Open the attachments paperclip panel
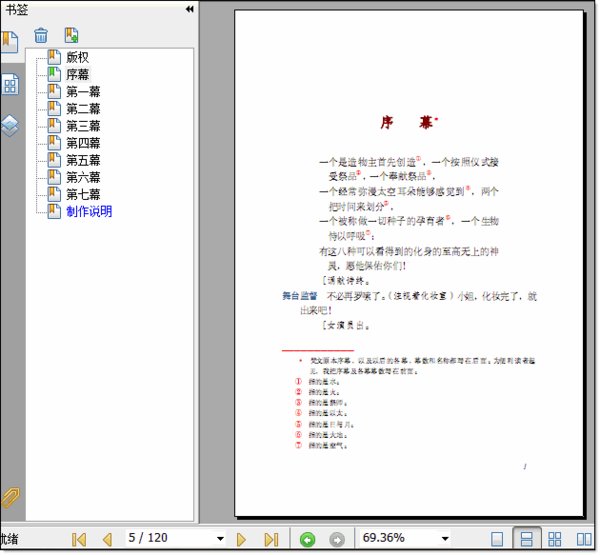The width and height of the screenshot is (600, 555). point(10,498)
